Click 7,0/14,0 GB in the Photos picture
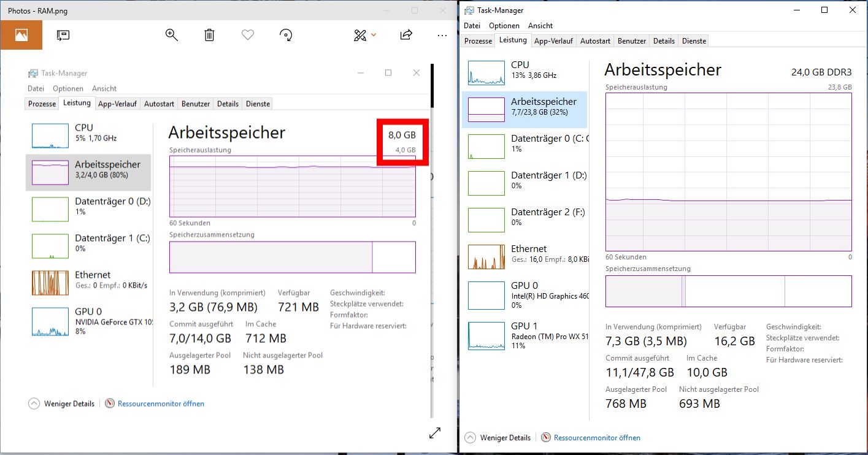This screenshot has height=455, width=868. pyautogui.click(x=201, y=338)
